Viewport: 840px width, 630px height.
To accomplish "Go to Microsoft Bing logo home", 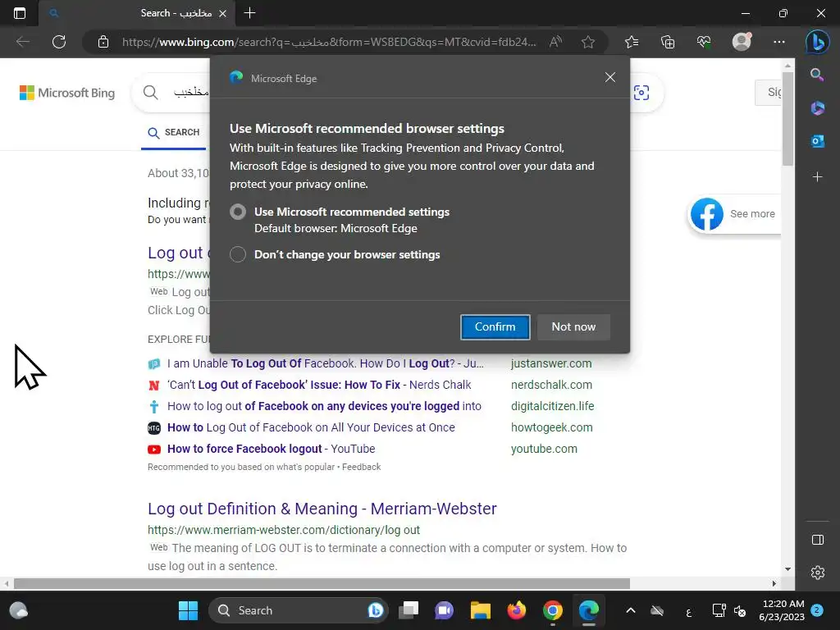I will 67,93.
